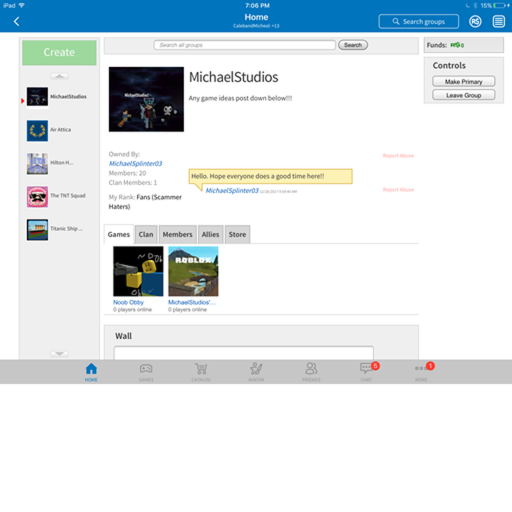Switch to the Members tab
This screenshot has height=512, width=512.
[x=177, y=234]
